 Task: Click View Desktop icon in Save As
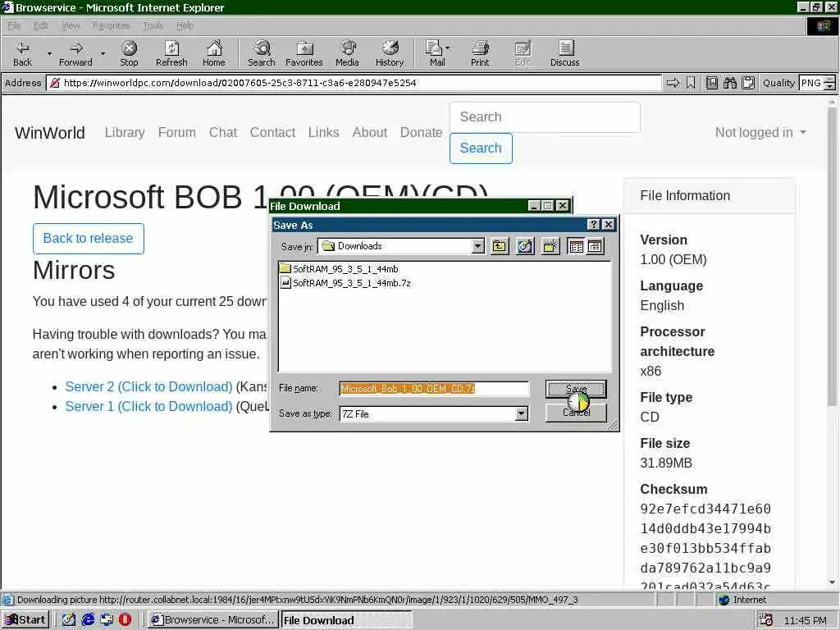pyautogui.click(x=525, y=246)
